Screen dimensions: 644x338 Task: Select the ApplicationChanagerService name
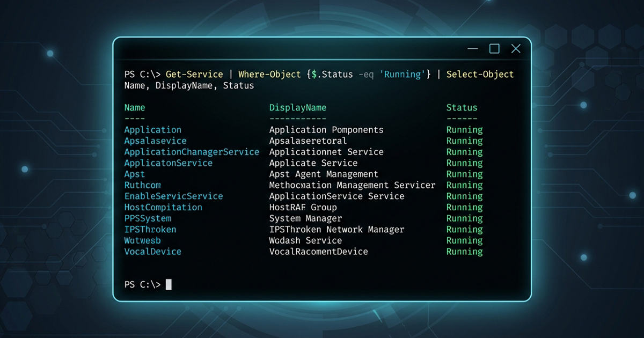pos(192,152)
